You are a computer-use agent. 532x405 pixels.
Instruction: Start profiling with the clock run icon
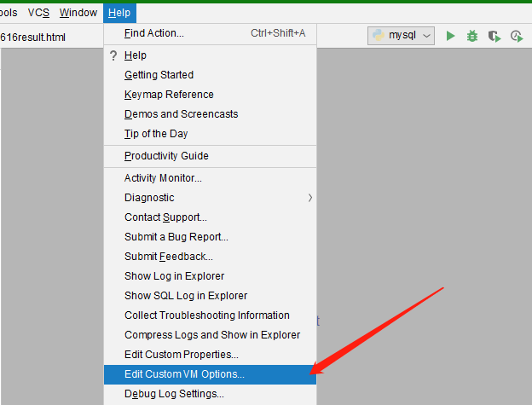pyautogui.click(x=517, y=36)
